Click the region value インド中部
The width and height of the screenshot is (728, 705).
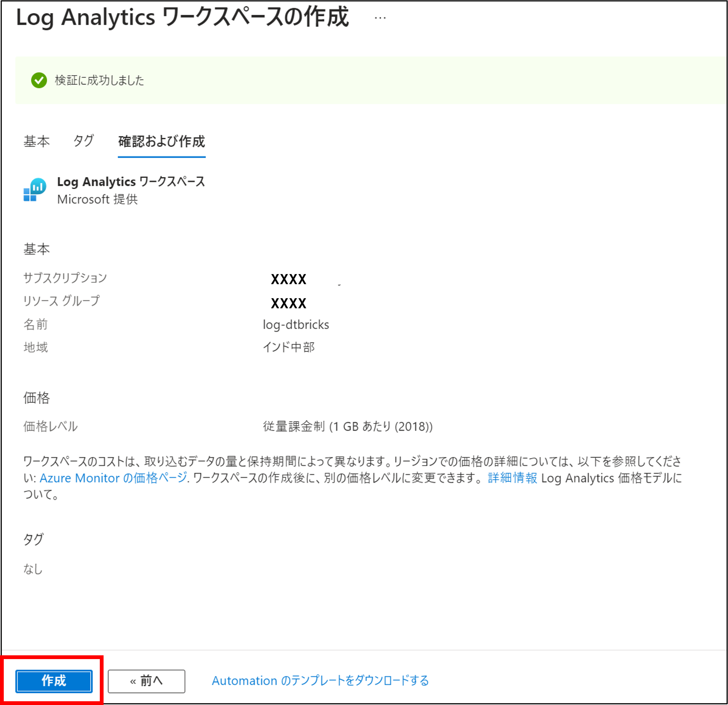[288, 347]
